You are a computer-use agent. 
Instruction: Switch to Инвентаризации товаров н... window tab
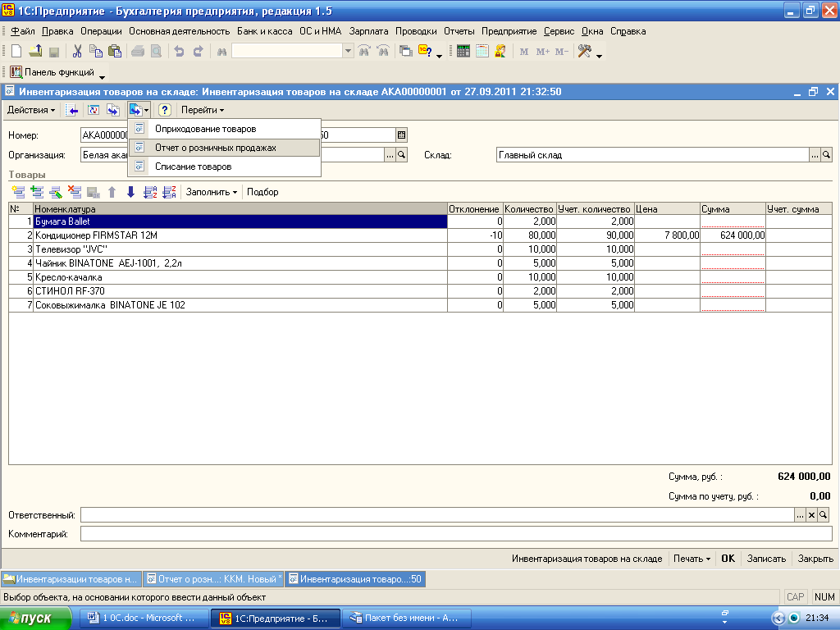pos(71,579)
